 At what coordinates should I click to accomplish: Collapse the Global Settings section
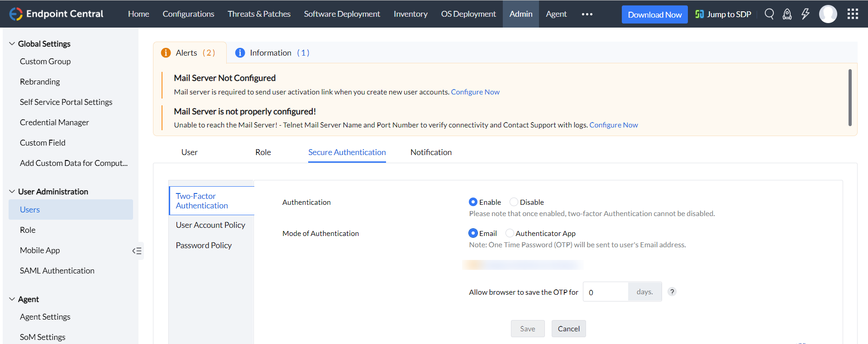[12, 44]
